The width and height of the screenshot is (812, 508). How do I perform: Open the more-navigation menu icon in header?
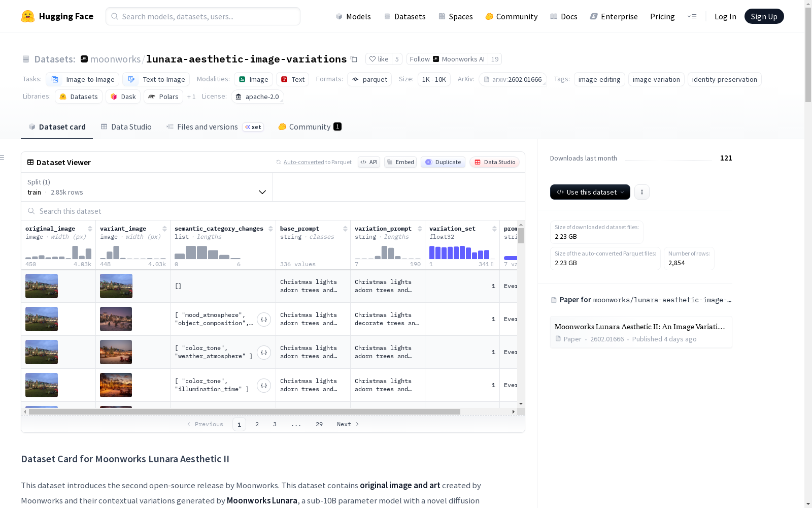click(x=692, y=16)
